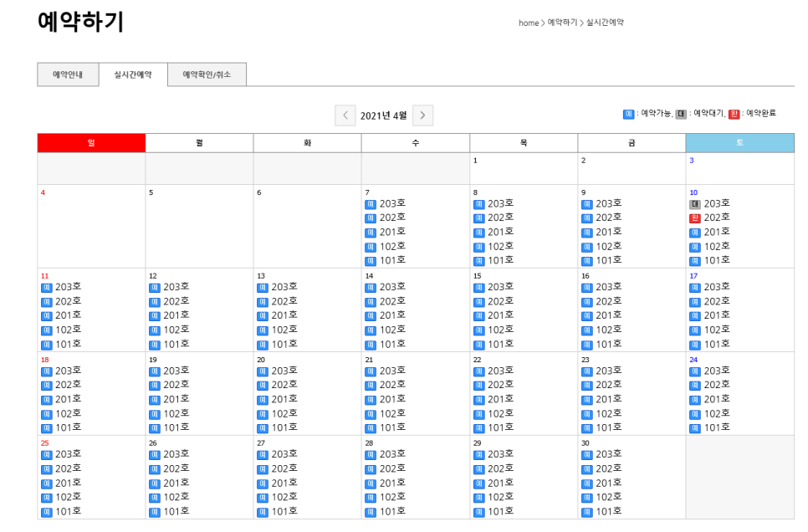Select room 203호 on April 8
Viewport: 808px width, 532px height.
[x=500, y=203]
